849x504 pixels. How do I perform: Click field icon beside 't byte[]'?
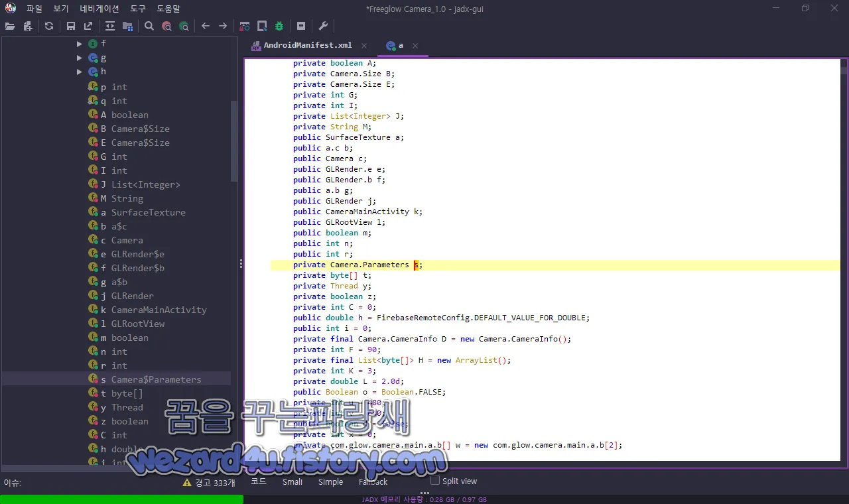93,393
